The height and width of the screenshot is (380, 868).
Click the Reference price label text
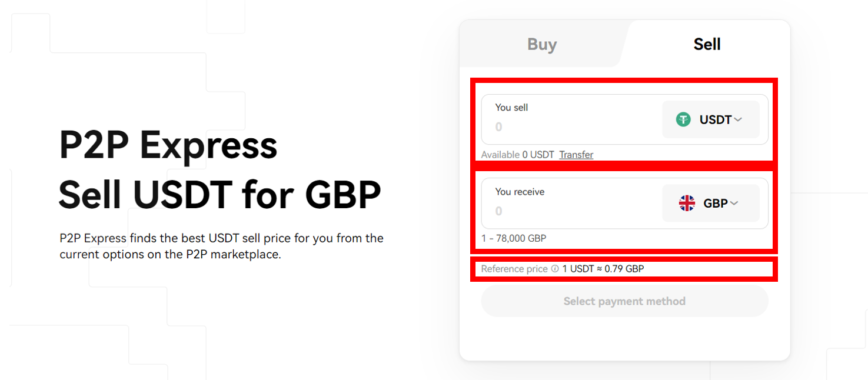pos(514,269)
